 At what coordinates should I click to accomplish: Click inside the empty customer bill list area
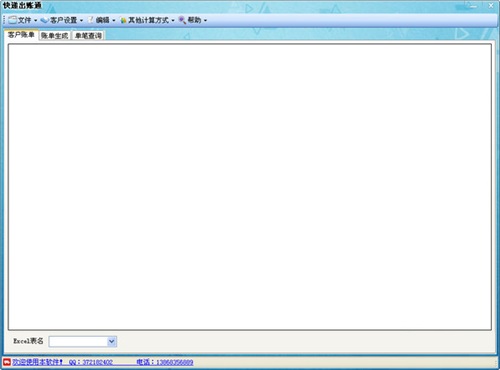pos(250,187)
